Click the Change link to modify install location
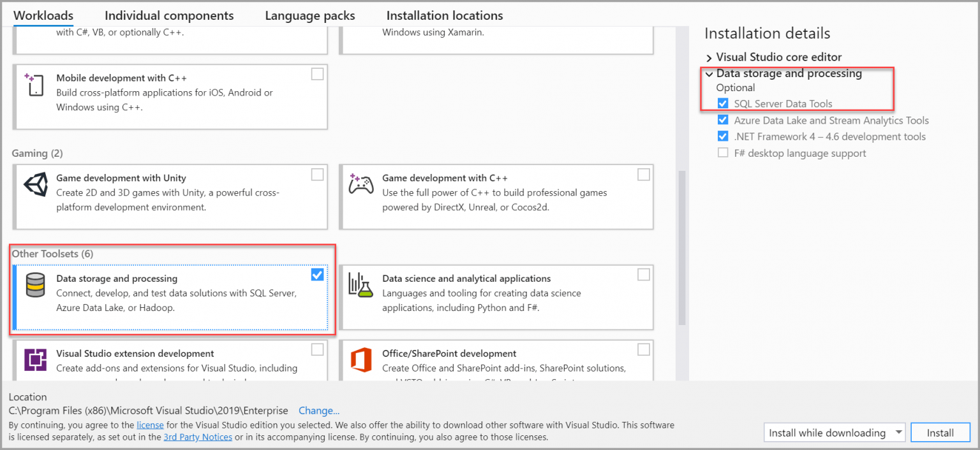 (319, 410)
